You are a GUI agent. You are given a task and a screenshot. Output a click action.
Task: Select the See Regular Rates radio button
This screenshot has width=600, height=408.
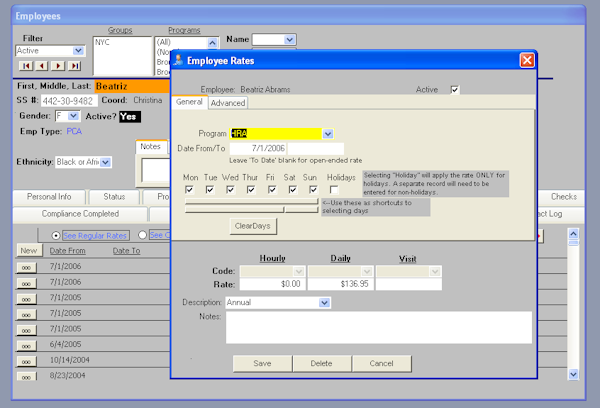tap(56, 235)
